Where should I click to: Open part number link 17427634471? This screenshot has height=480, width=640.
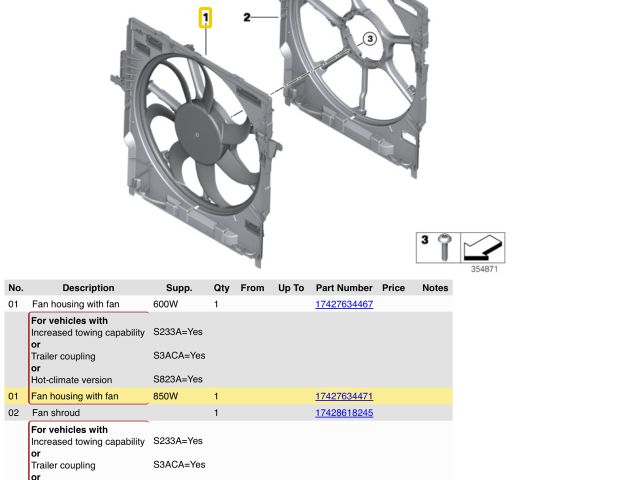[x=344, y=397]
